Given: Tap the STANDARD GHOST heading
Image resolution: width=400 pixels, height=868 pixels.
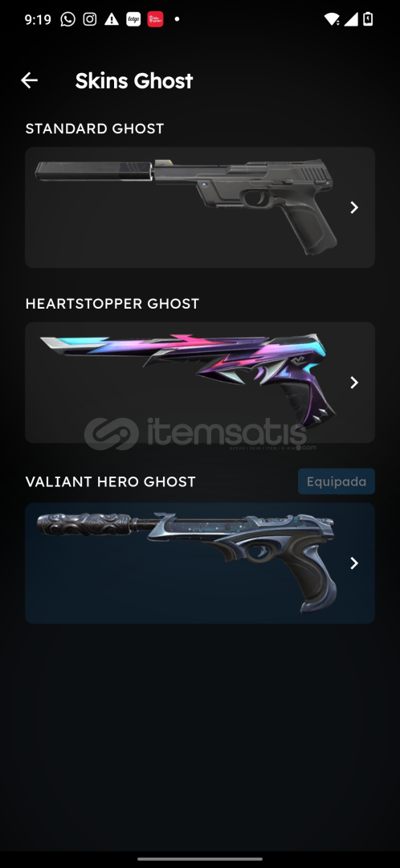Looking at the screenshot, I should pyautogui.click(x=95, y=129).
